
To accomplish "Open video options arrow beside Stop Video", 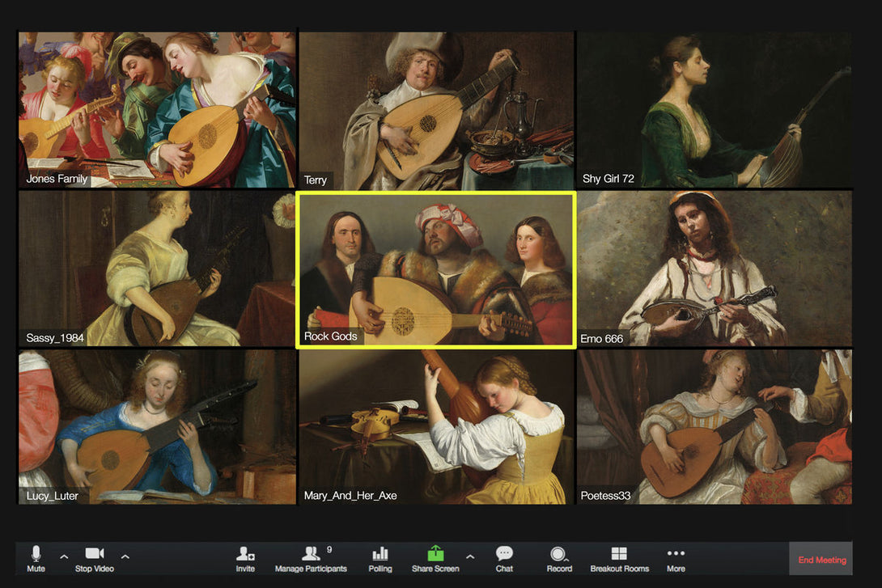I will point(125,556).
